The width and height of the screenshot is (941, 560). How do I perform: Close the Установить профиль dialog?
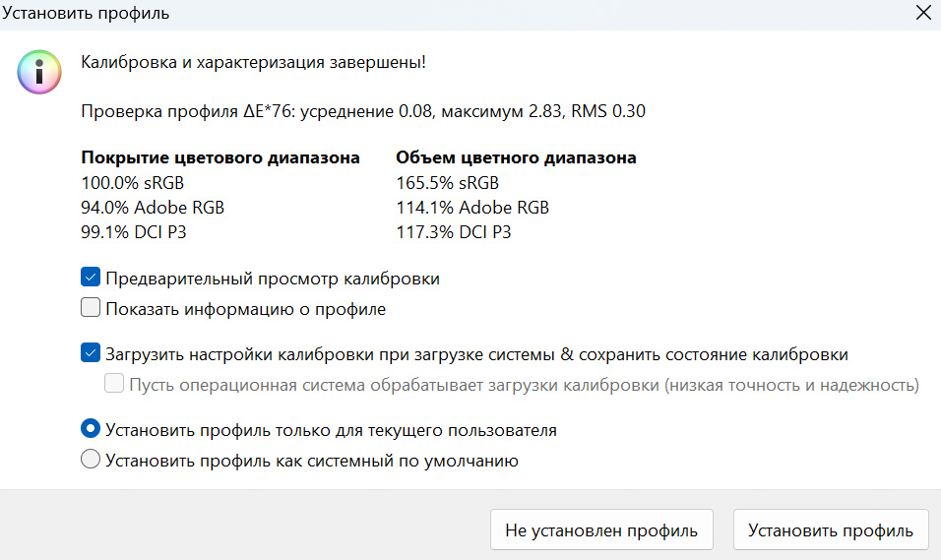tap(922, 14)
